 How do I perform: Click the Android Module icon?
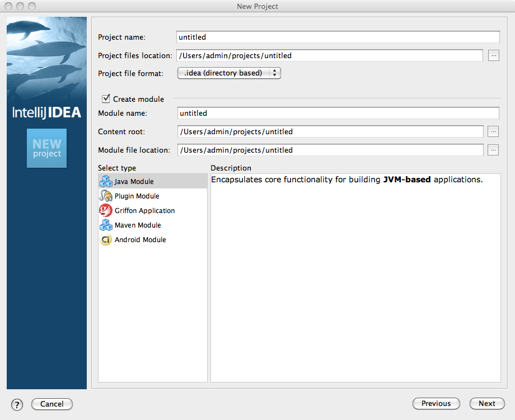(x=106, y=239)
